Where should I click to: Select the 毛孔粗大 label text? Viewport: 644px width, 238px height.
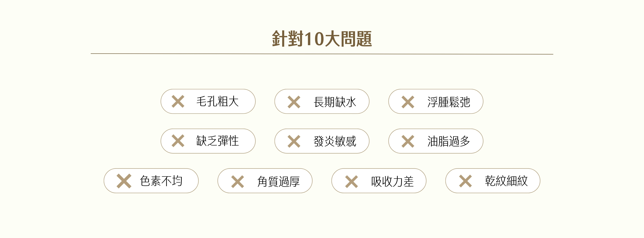point(217,102)
